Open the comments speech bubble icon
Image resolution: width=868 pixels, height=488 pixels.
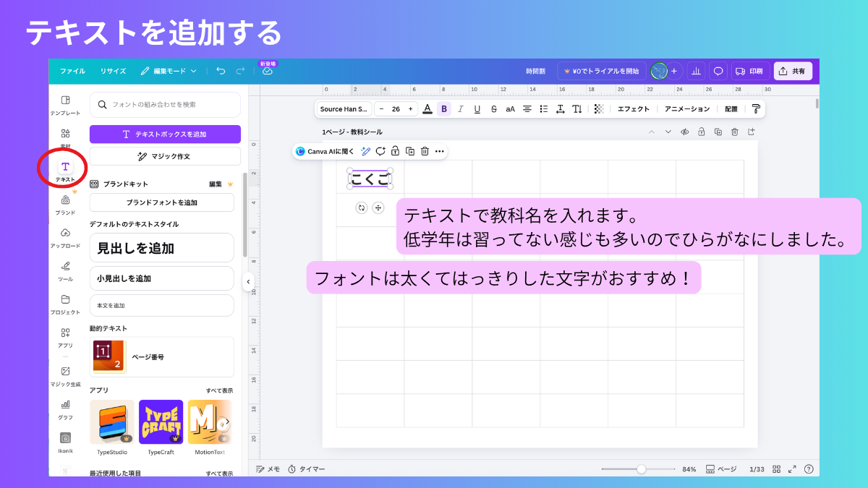coord(718,71)
